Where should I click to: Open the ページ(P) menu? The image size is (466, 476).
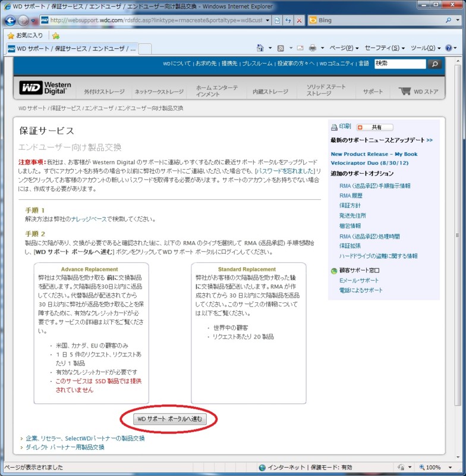pyautogui.click(x=344, y=48)
